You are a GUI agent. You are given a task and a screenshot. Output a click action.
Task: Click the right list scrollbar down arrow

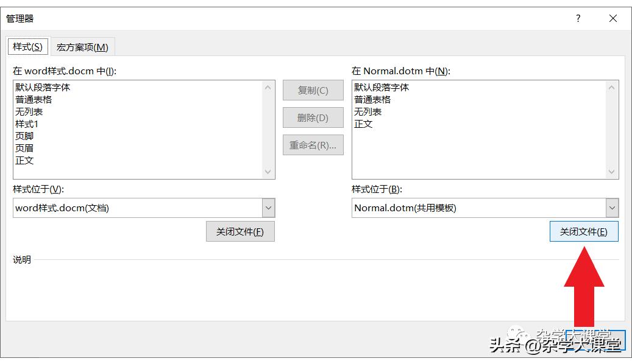(612, 172)
